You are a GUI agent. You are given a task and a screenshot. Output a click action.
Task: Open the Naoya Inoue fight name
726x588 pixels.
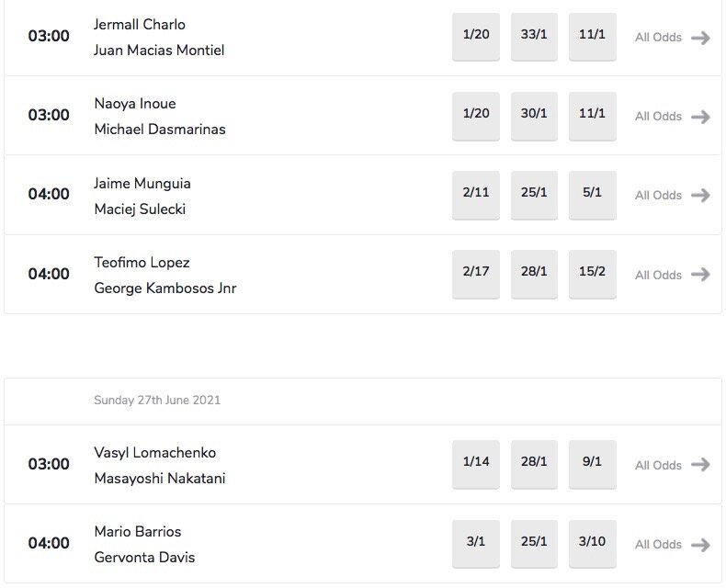pyautogui.click(x=135, y=104)
